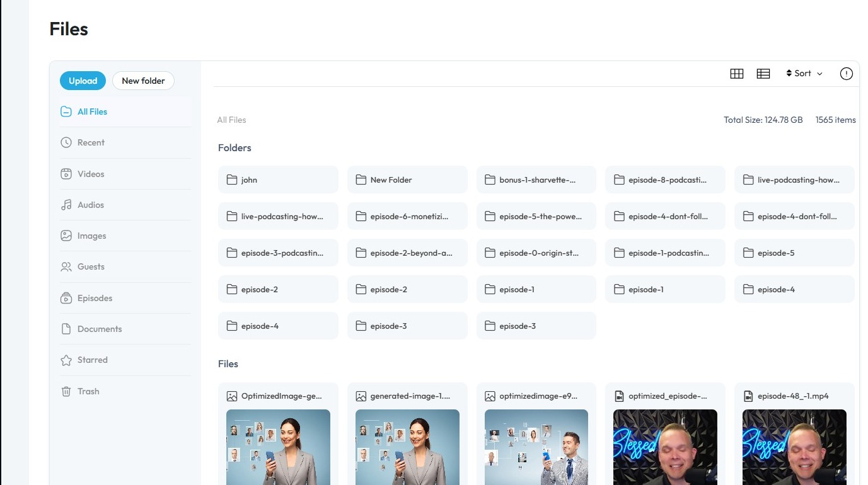
Task: Open the New Folder folder
Action: 407,180
